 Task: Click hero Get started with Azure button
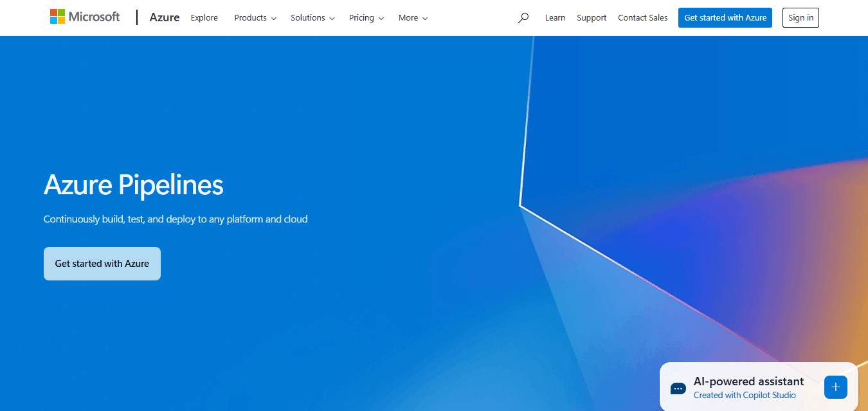[102, 264]
